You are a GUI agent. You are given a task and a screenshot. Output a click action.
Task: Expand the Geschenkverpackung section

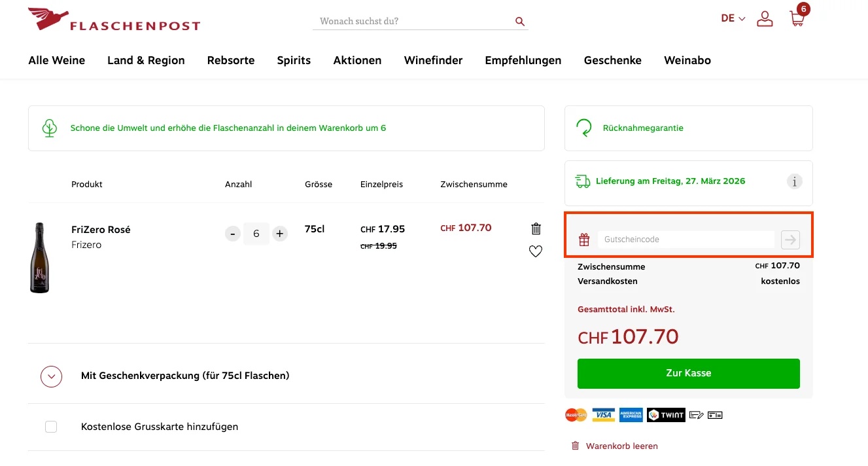[x=51, y=376]
